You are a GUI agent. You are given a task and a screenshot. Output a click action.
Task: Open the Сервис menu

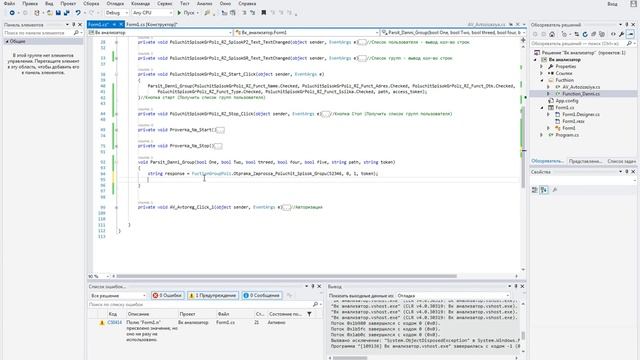tap(164, 3)
